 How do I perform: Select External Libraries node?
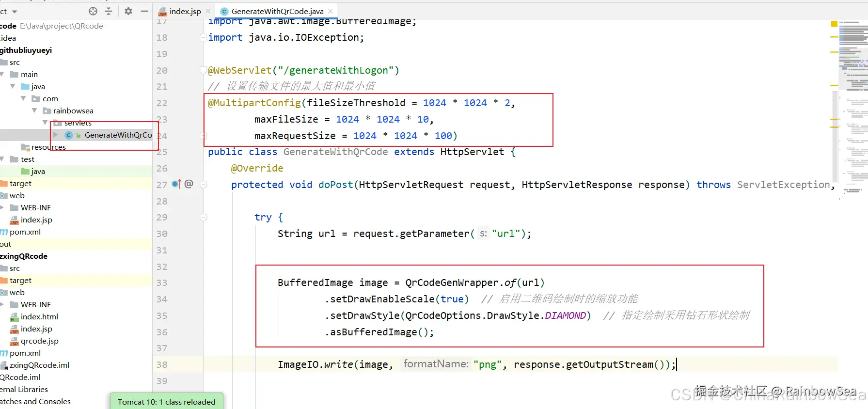click(24, 389)
